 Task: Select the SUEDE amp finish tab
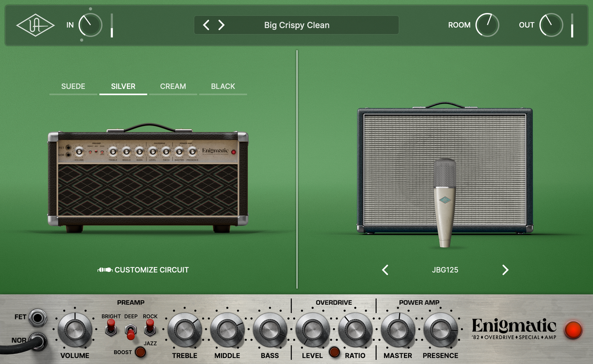tap(73, 87)
